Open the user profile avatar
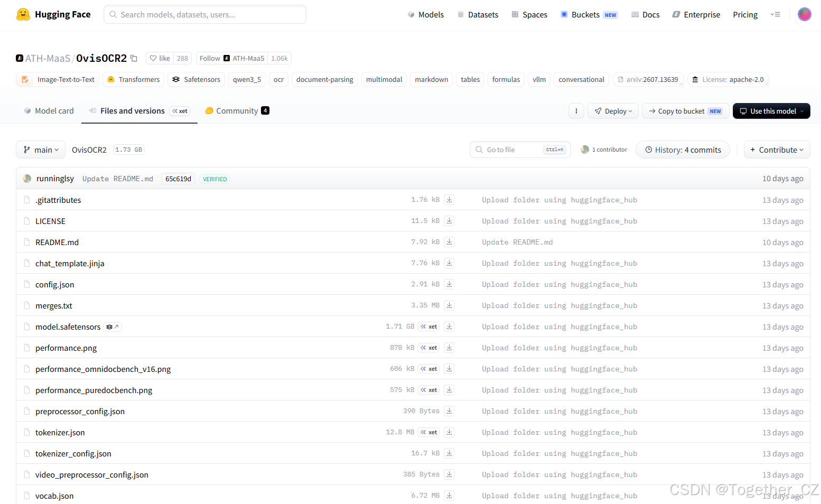Viewport: 821px width, 504px height. (x=804, y=14)
